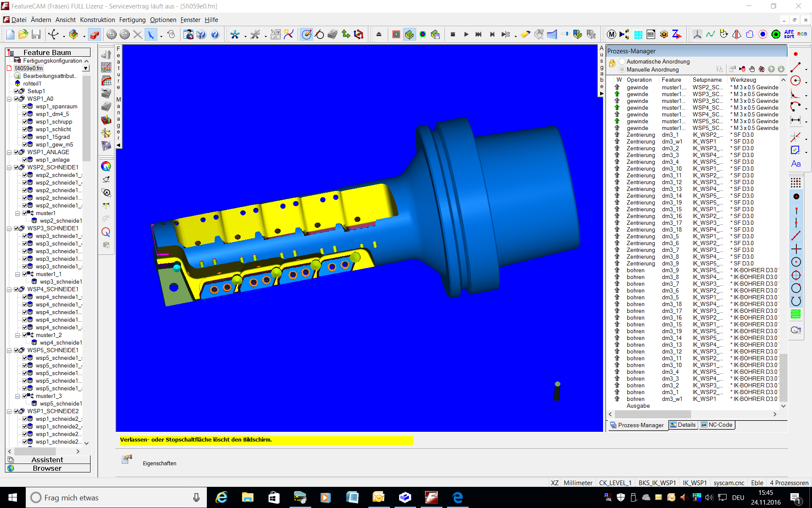812x508 pixels.
Task: Select Automatische Anordnung radio button
Action: (x=622, y=62)
